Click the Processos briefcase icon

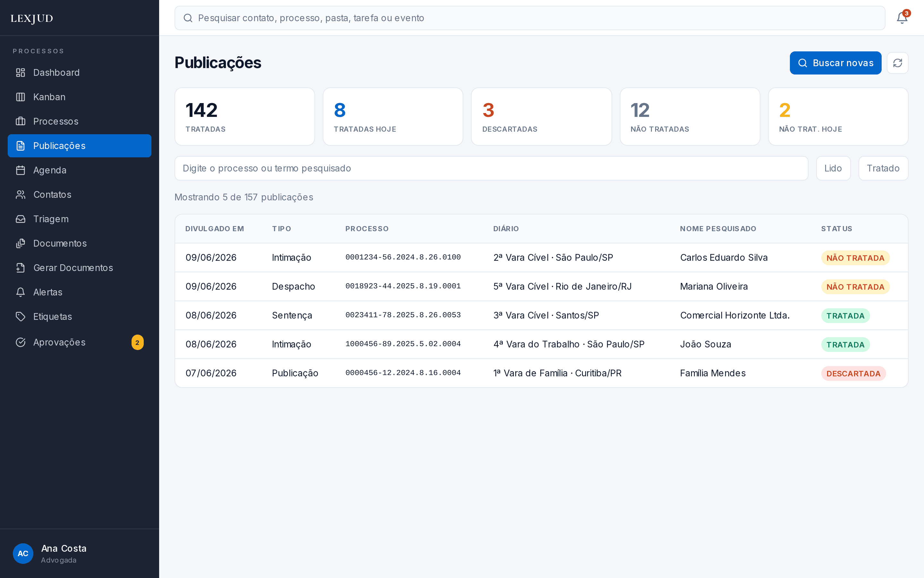21,121
